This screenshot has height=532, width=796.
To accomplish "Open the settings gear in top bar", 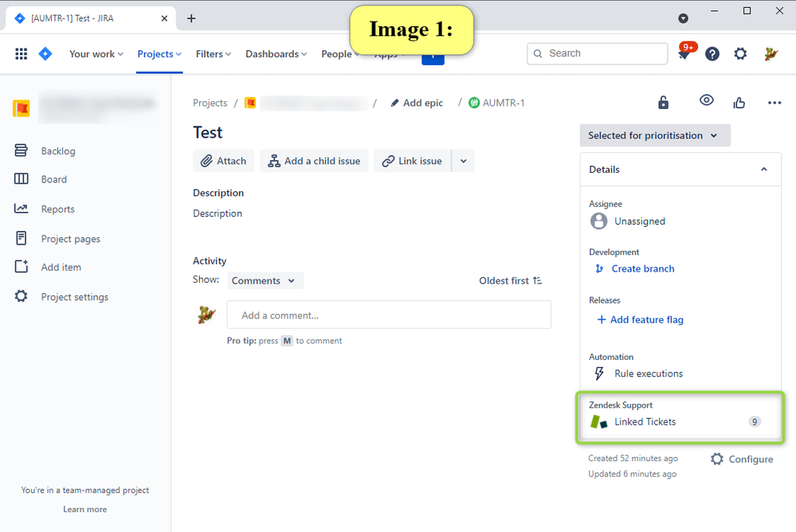I will pos(741,54).
